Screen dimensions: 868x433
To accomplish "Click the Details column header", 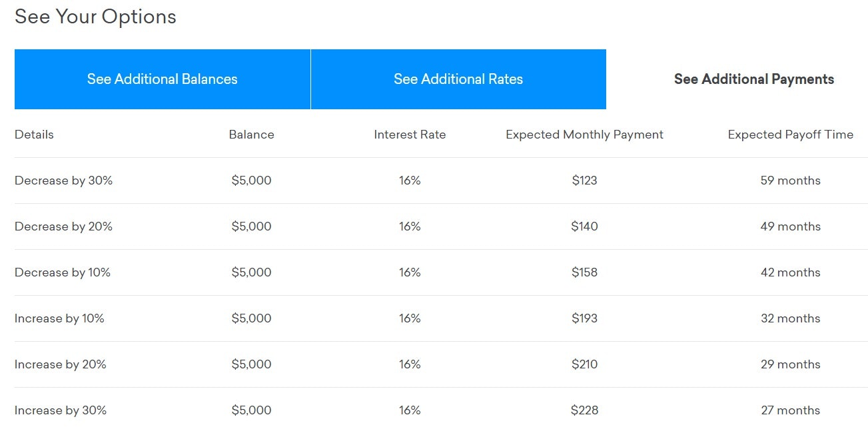I will [x=34, y=135].
